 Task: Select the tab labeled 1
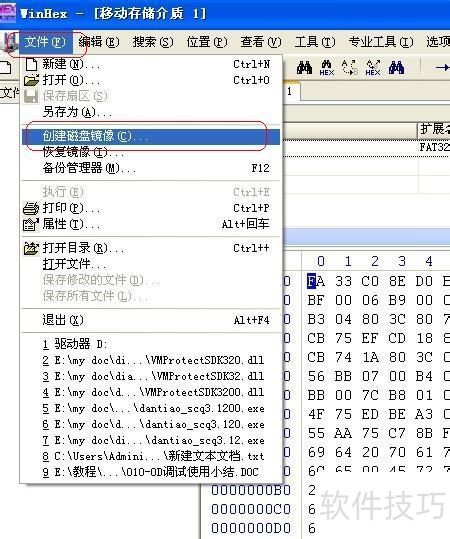pyautogui.click(x=289, y=91)
